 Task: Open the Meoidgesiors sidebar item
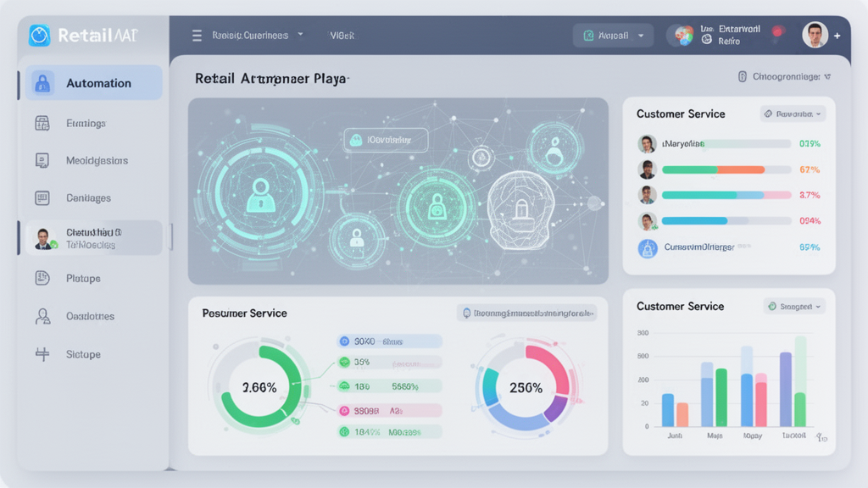tap(97, 160)
